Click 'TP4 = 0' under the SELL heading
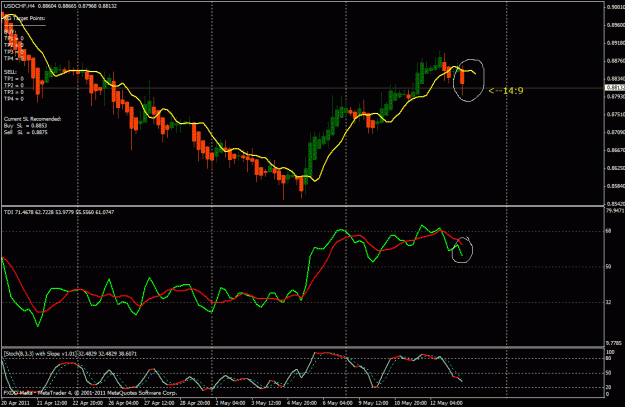The height and width of the screenshot is (407, 625). tap(14, 99)
